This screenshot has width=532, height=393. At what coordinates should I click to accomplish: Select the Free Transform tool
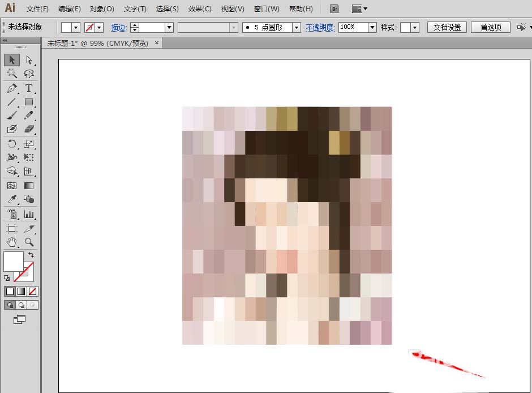[29, 157]
